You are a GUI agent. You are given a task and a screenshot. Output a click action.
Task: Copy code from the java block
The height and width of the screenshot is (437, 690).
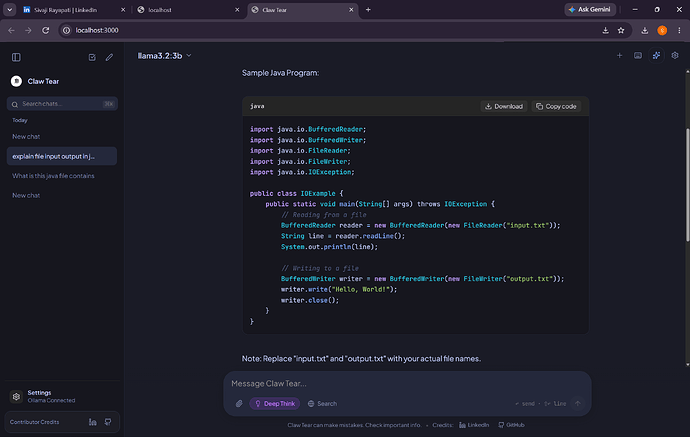coord(556,106)
